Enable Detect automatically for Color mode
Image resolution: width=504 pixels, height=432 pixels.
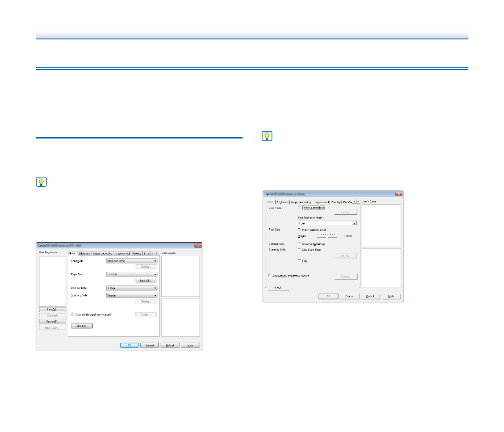pos(299,208)
